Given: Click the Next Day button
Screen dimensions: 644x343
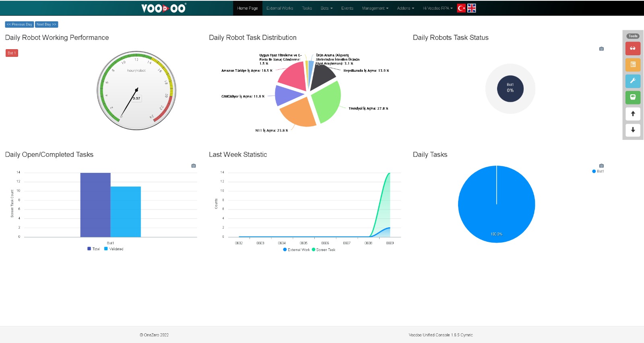Looking at the screenshot, I should 47,24.
